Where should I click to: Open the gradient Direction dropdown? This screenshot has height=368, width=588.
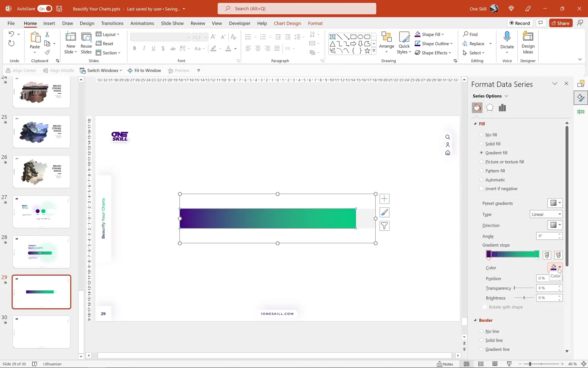(555, 225)
